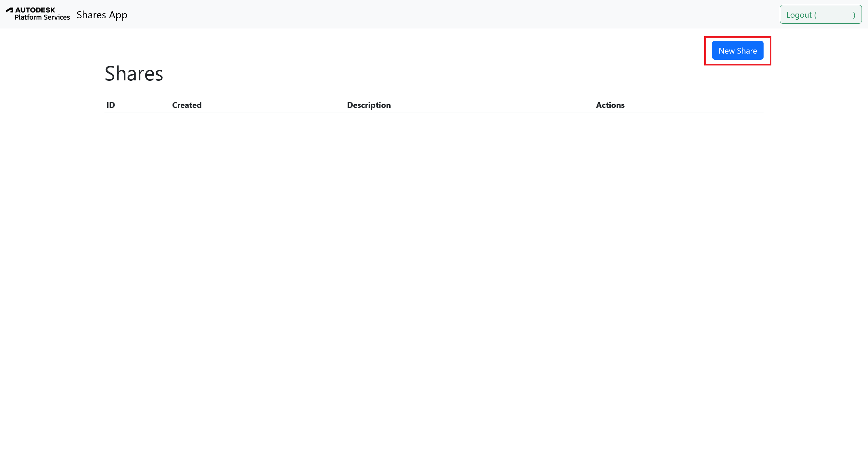Log out using the Logout button
Image resolution: width=868 pixels, height=461 pixels.
click(x=821, y=15)
